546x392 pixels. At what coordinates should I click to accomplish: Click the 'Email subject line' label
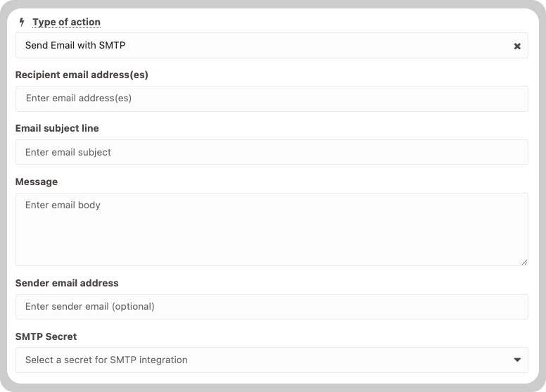click(x=57, y=128)
